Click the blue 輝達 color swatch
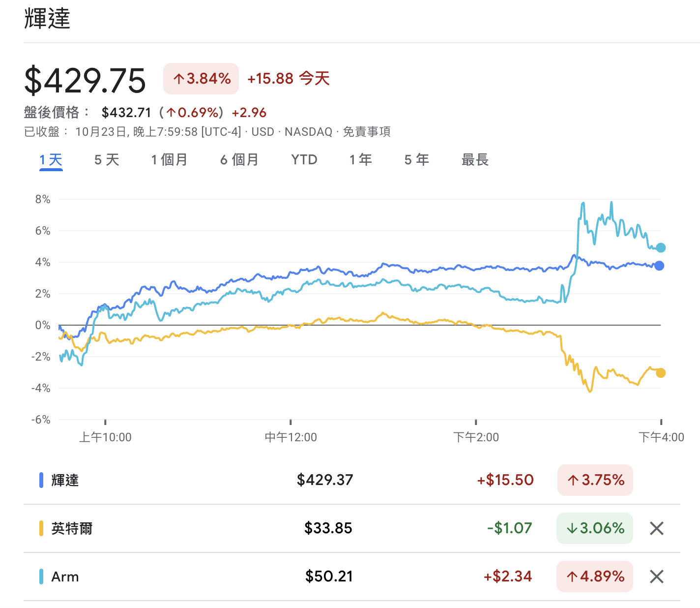700x608 pixels. click(x=41, y=480)
